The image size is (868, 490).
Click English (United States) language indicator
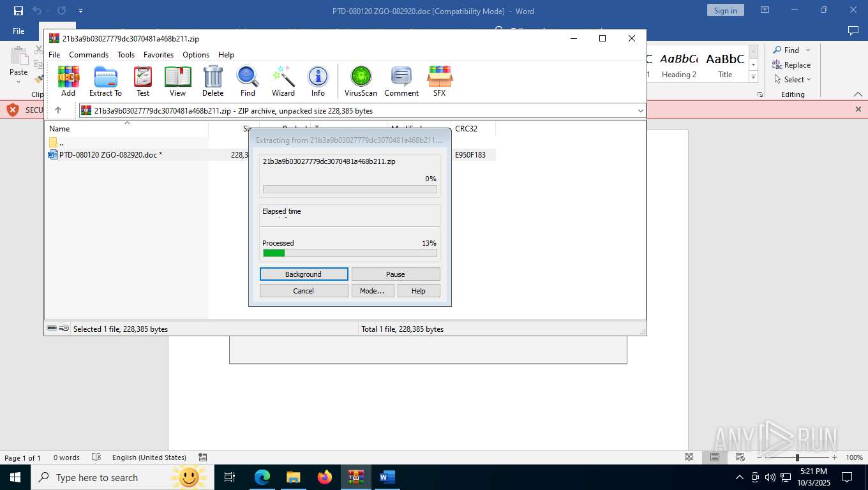click(149, 457)
